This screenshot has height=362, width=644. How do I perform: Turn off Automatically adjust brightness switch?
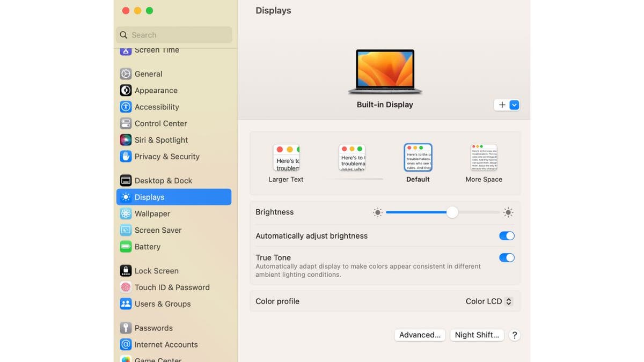point(507,236)
